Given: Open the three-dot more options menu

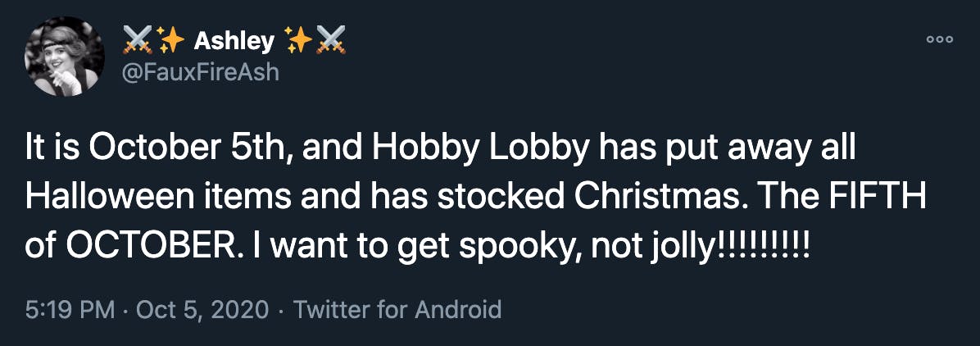Looking at the screenshot, I should pos(939,39).
